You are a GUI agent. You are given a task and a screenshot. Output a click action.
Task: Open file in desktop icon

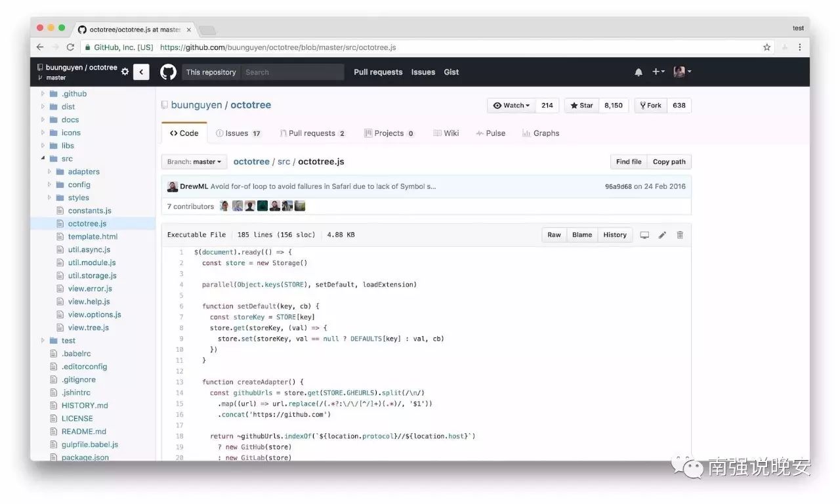(x=644, y=235)
